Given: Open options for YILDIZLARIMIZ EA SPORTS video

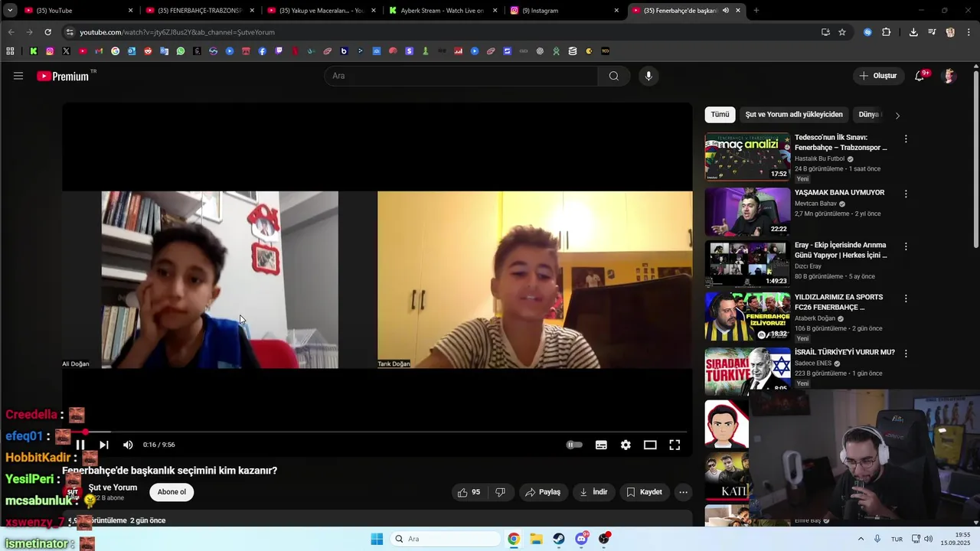Looking at the screenshot, I should 906,298.
